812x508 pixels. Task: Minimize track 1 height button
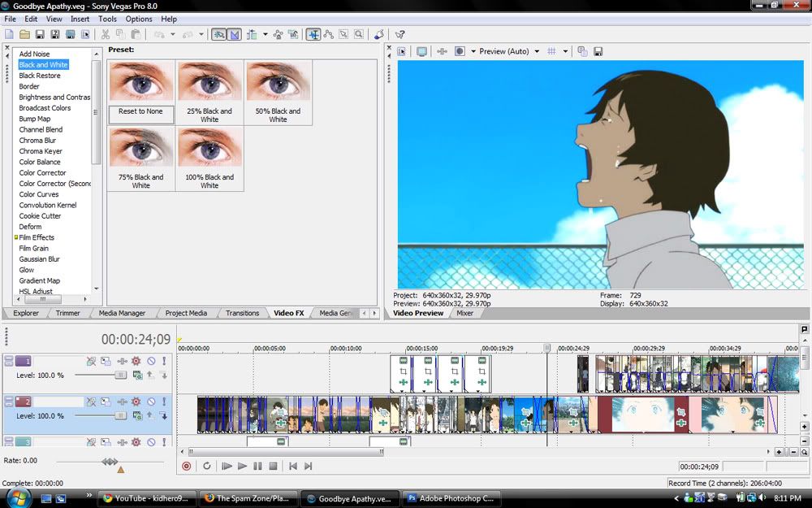pos(9,358)
